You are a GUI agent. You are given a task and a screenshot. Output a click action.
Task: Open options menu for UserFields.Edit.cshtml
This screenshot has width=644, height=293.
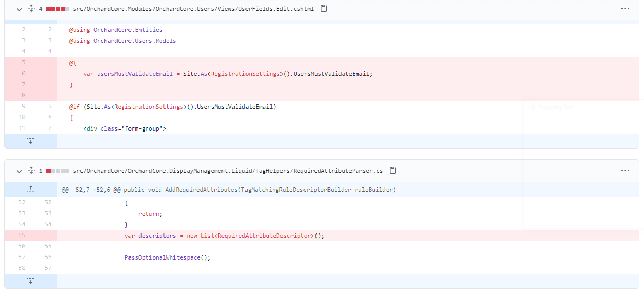click(x=625, y=9)
